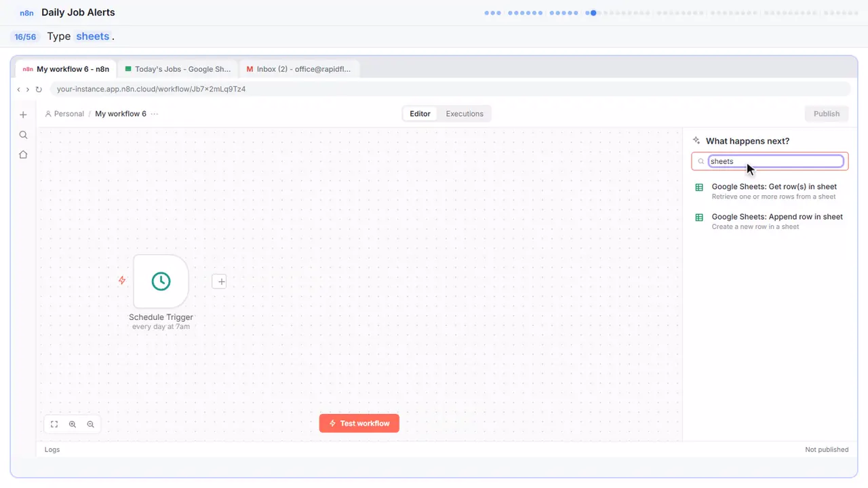The width and height of the screenshot is (868, 488).
Task: Reload the browser page
Action: tap(39, 89)
